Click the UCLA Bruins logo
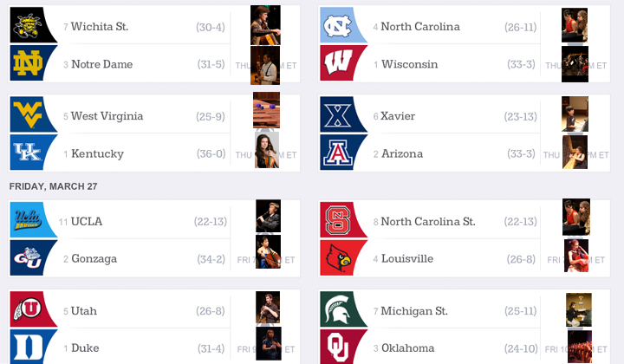 28,221
